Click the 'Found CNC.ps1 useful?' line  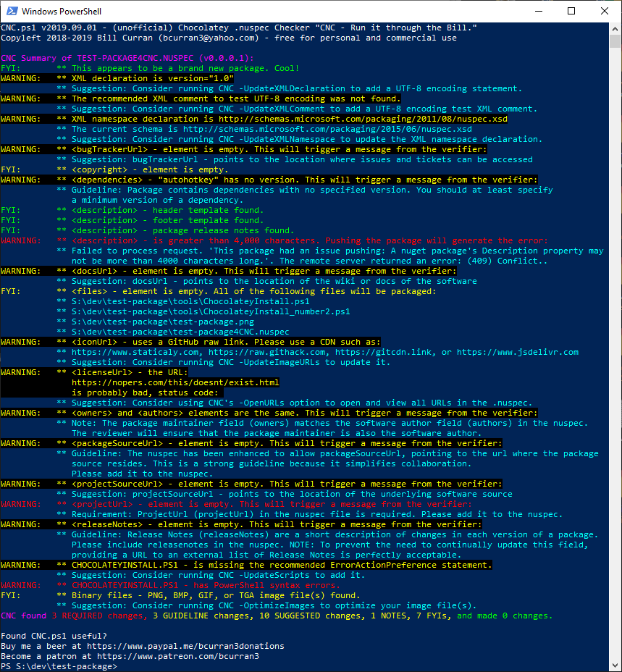click(x=54, y=636)
